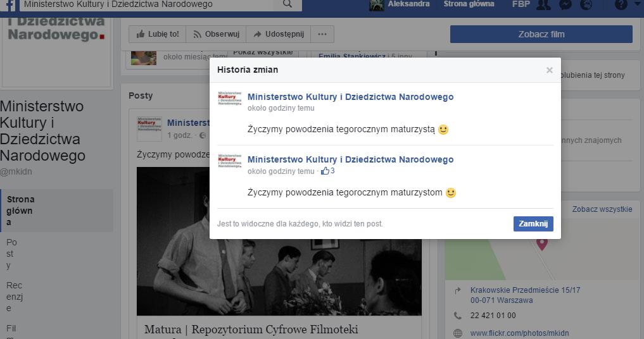Click the globe icon beside flickr link
644x339 pixels.
[x=458, y=333]
